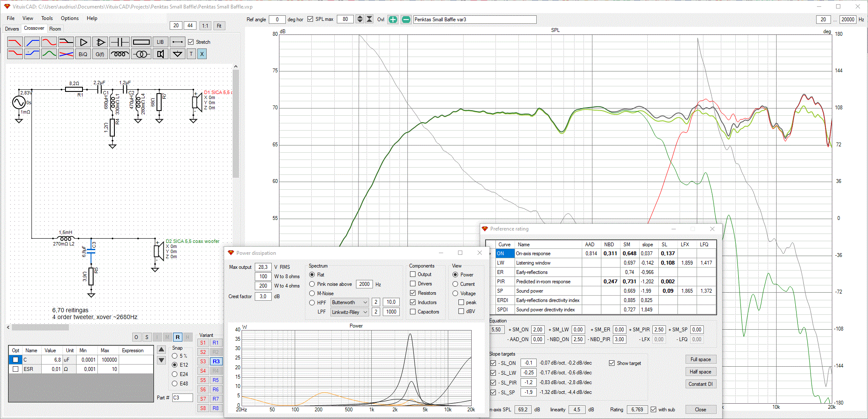Toggle the deg hor checkbox
This screenshot has height=419, width=868.
pos(310,19)
